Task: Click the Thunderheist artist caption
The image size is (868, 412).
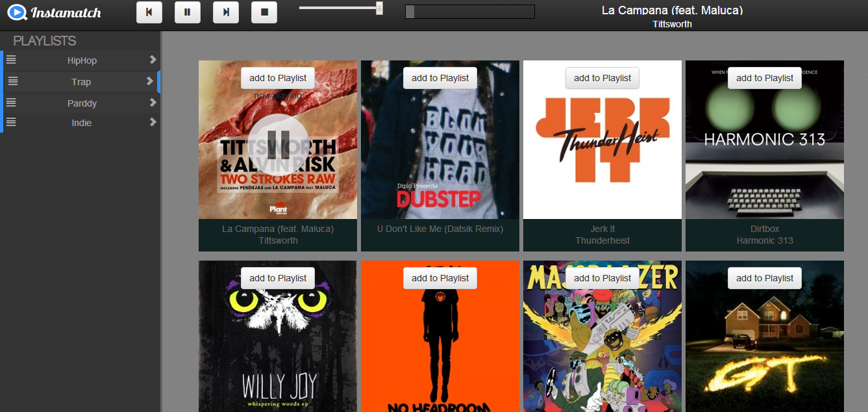Action: coord(602,240)
